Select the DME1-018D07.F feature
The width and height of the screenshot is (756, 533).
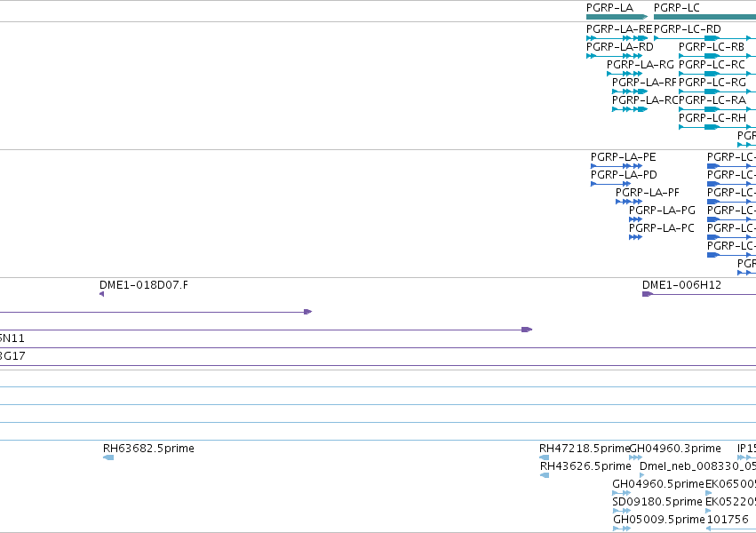[102, 294]
